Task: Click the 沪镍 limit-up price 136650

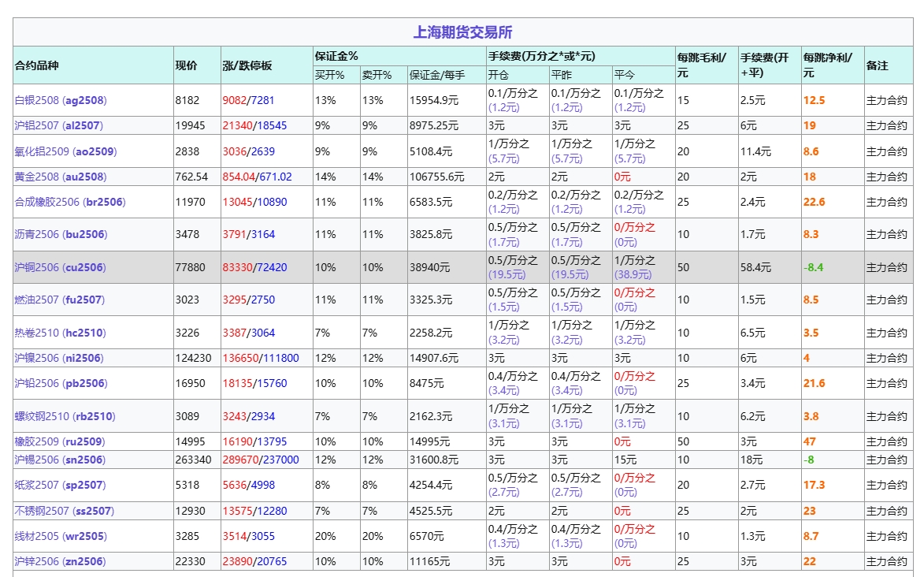Action: [241, 359]
